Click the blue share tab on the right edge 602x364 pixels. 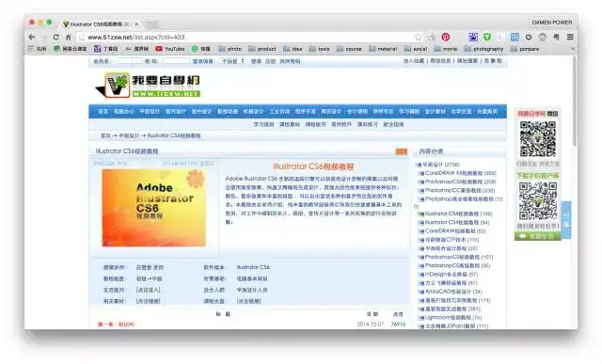(566, 220)
